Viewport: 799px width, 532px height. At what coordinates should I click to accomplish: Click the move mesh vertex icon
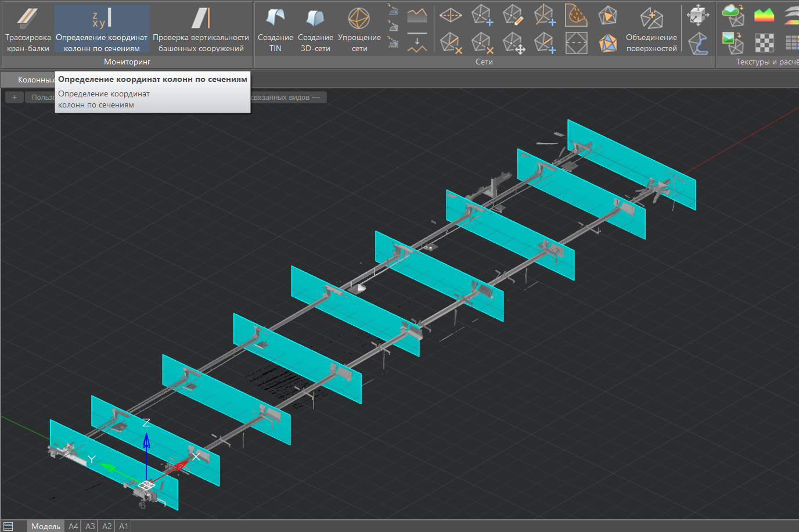pyautogui.click(x=513, y=43)
